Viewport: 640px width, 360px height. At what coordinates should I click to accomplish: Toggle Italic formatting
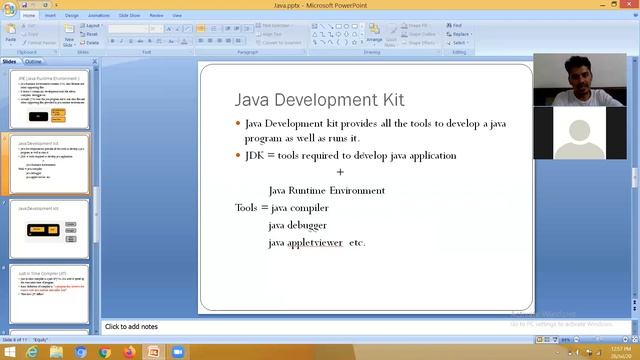tap(121, 41)
